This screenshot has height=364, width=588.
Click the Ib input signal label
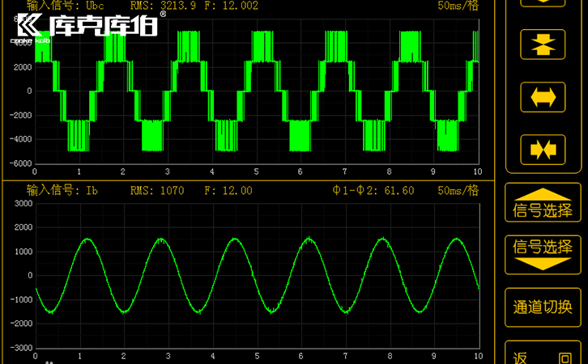(x=62, y=191)
